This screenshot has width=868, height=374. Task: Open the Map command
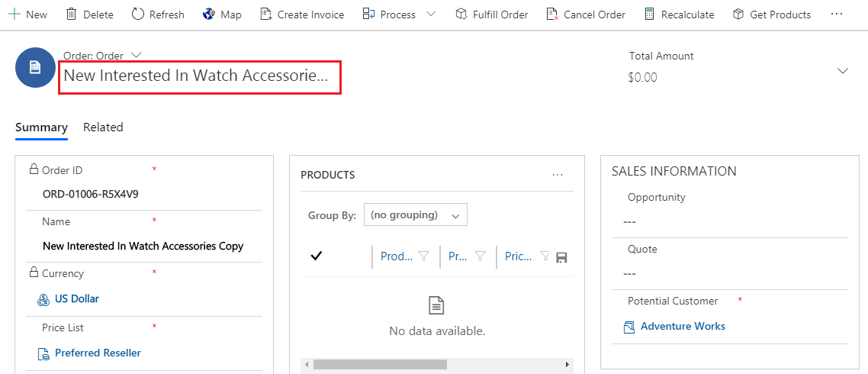(x=222, y=15)
